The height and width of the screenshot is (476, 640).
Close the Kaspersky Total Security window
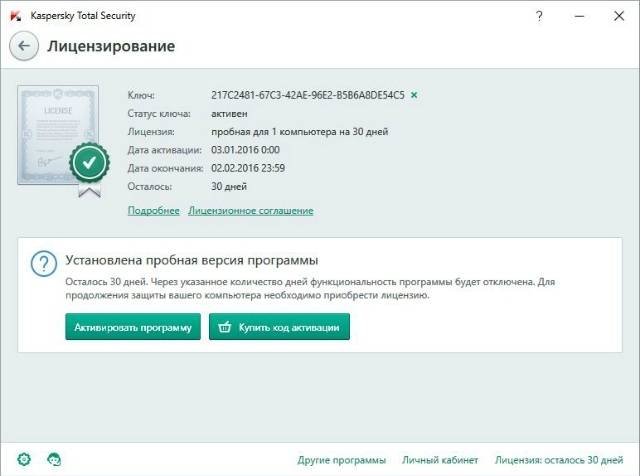619,16
